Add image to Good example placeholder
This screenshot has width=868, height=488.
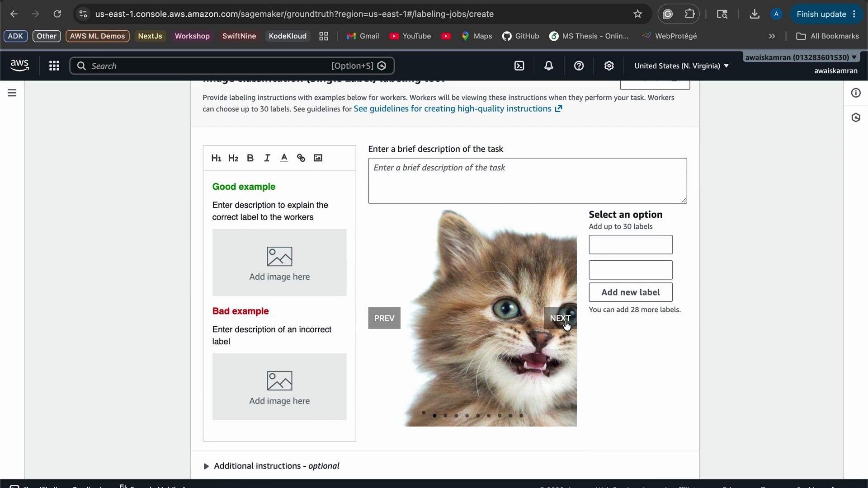click(x=279, y=263)
